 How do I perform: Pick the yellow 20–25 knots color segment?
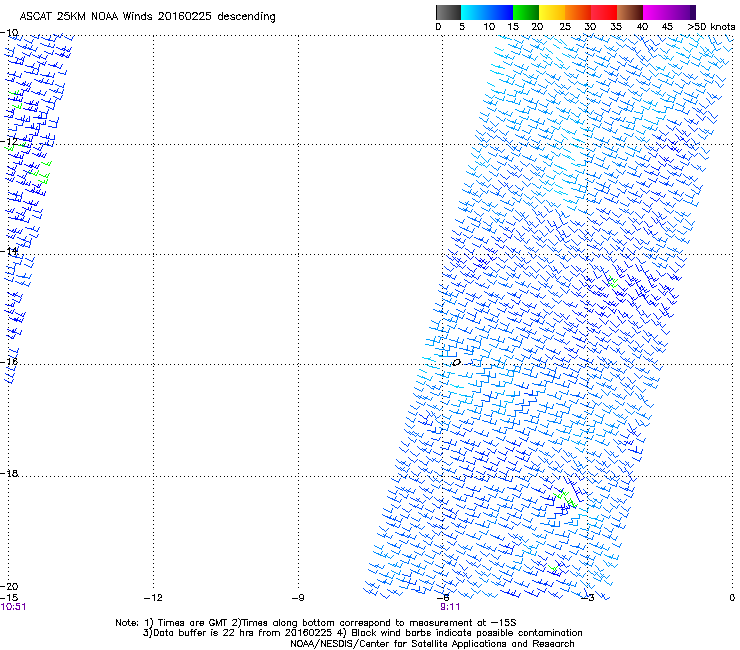(552, 12)
